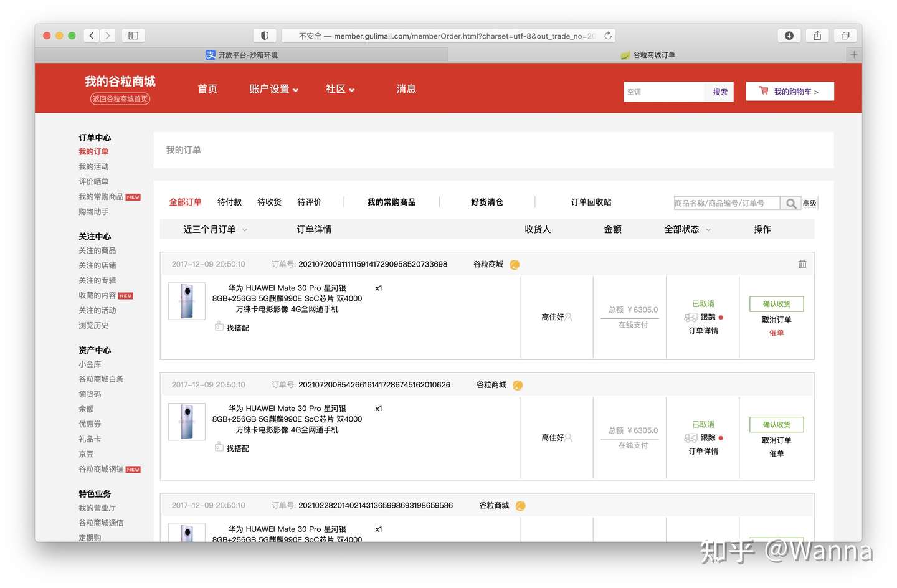The width and height of the screenshot is (897, 588).
Task: Open 优惠券 in the sidebar
Action: point(90,424)
